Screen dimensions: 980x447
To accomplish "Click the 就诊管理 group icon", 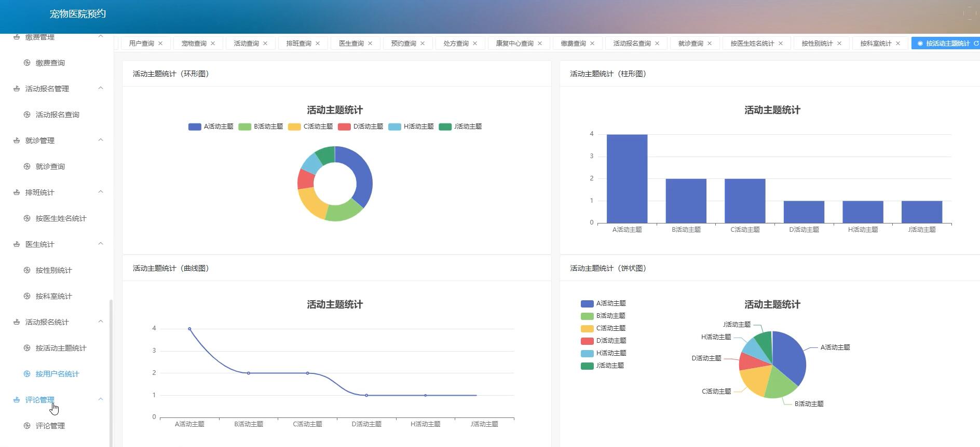I will (17, 141).
